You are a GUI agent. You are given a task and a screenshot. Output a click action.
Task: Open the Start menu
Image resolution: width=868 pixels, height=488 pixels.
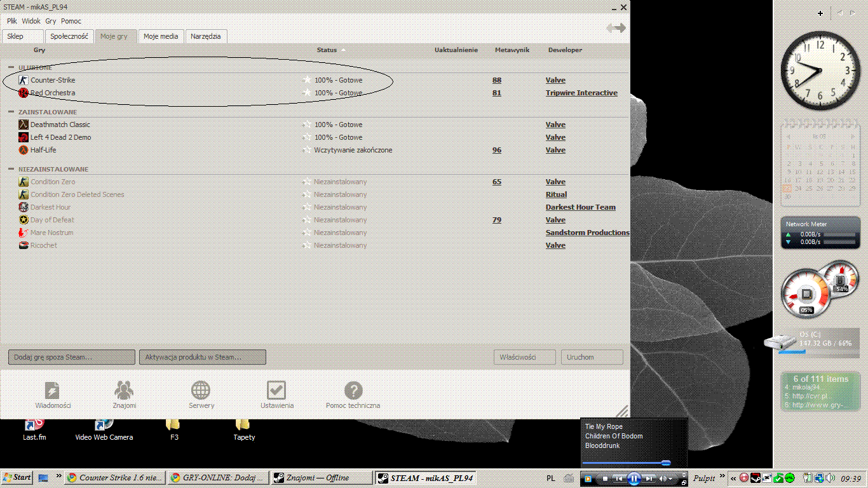(17, 478)
